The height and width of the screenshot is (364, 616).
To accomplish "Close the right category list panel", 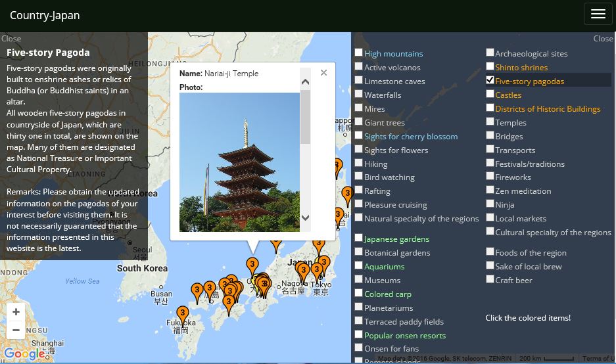I will (602, 39).
